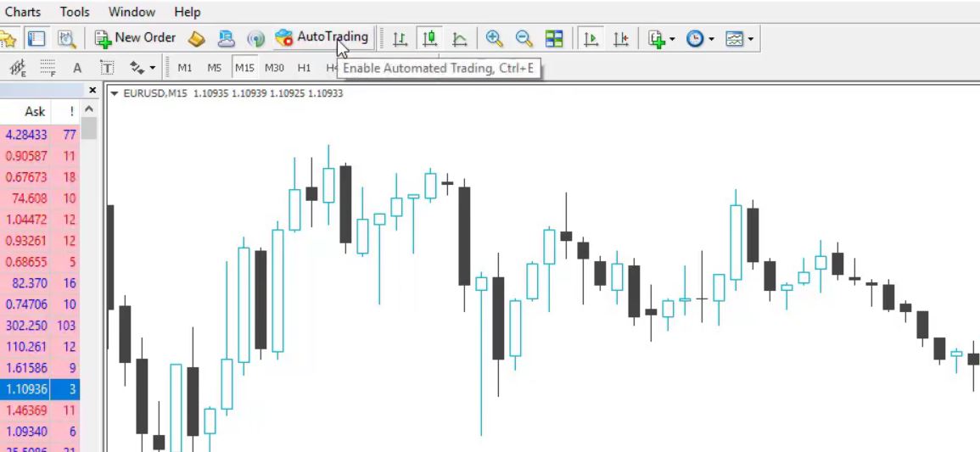980x452 pixels.
Task: Select the row with ask 0.68655
Action: click(40, 262)
